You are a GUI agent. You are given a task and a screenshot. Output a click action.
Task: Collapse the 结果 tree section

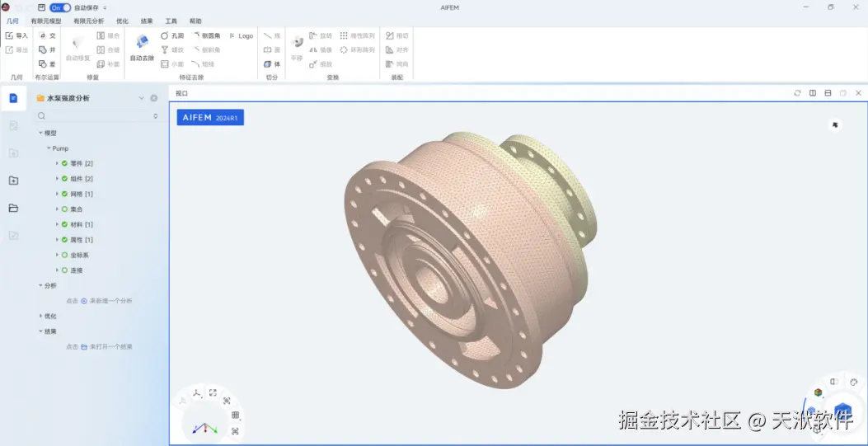[x=40, y=331]
